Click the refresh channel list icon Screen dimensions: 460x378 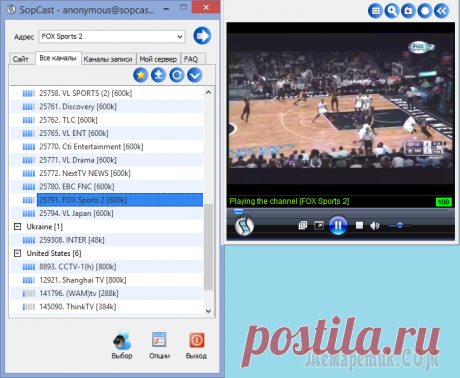(177, 75)
